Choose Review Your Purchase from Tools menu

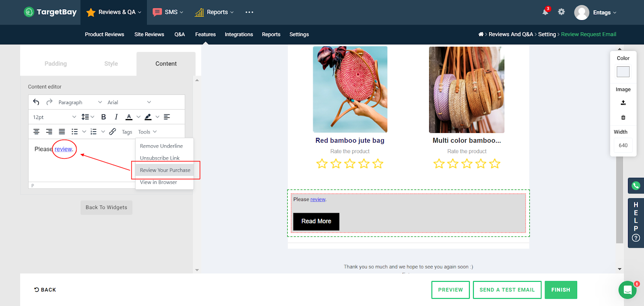(x=165, y=170)
